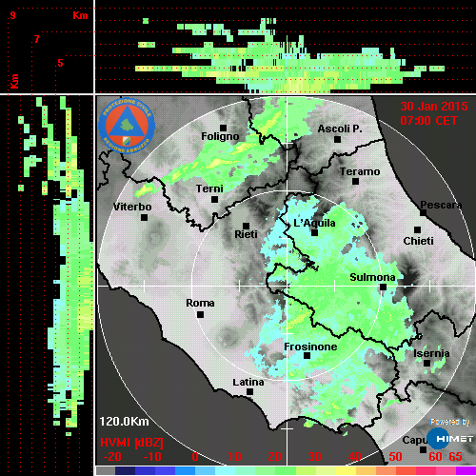This screenshot has width=476, height=476.
Task: Click the Teramo text label
Action: 360,171
